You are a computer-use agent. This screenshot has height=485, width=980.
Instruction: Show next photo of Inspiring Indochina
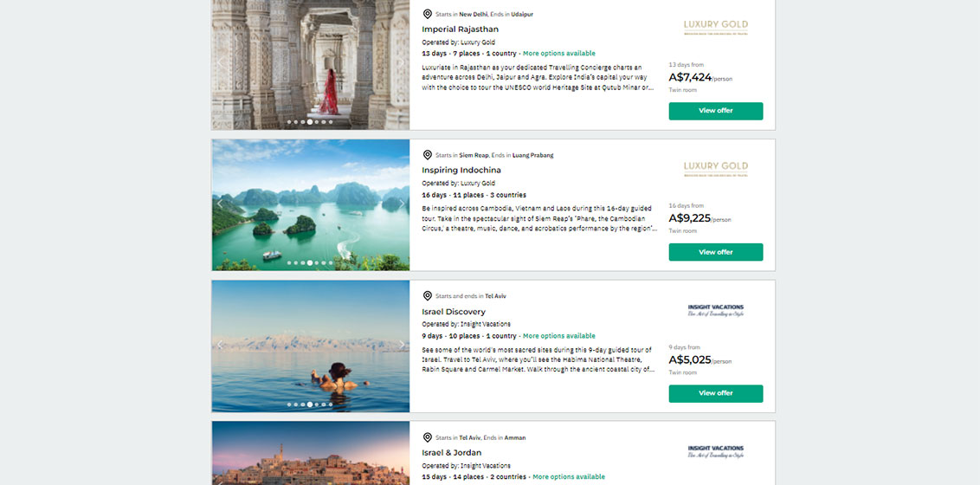point(402,204)
